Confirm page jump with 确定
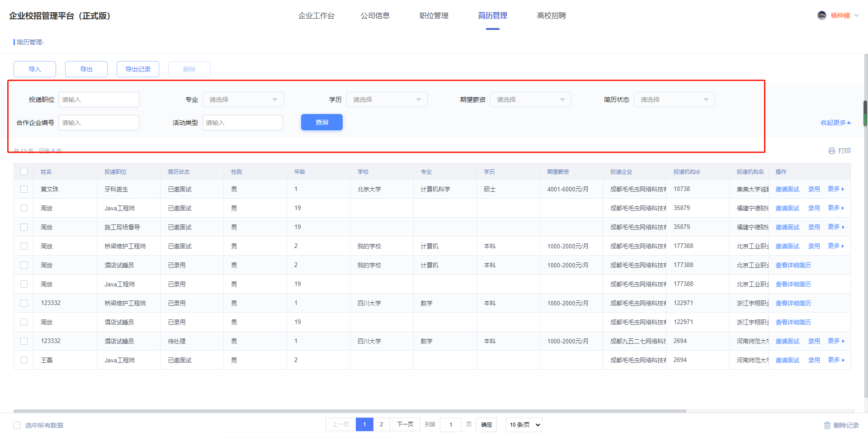The width and height of the screenshot is (868, 438). pos(486,425)
